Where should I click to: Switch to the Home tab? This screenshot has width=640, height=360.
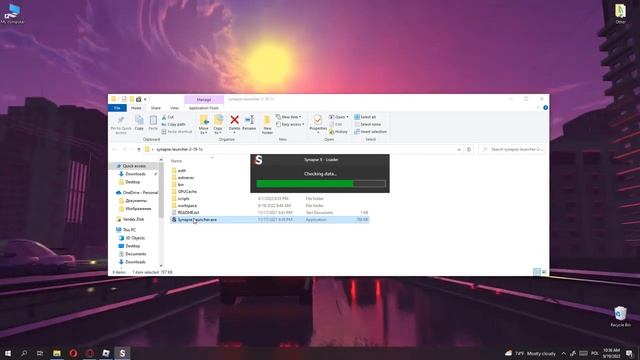[x=136, y=108]
